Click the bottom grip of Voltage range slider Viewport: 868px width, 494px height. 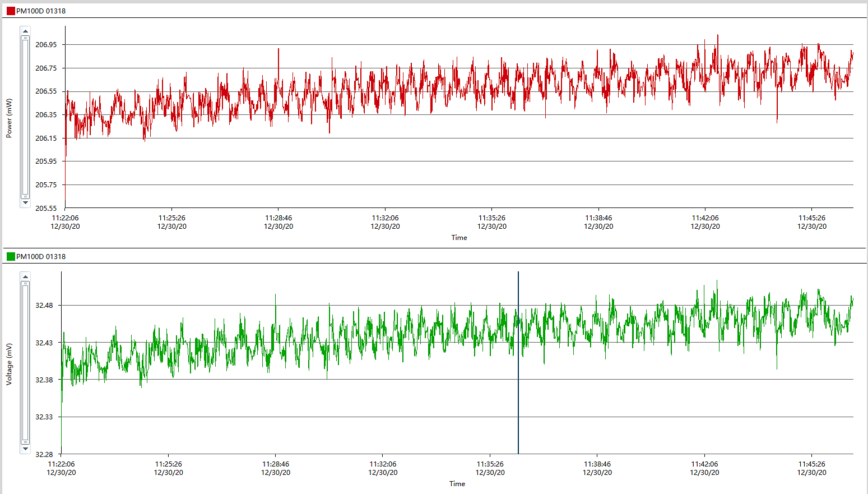click(25, 441)
